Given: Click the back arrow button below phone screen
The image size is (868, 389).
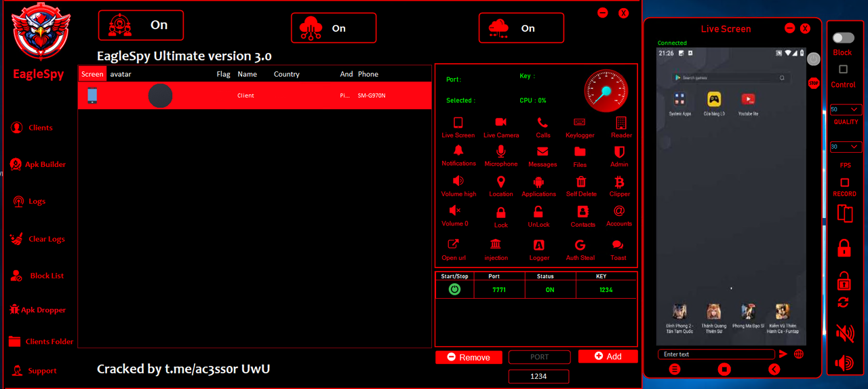Looking at the screenshot, I should point(774,369).
